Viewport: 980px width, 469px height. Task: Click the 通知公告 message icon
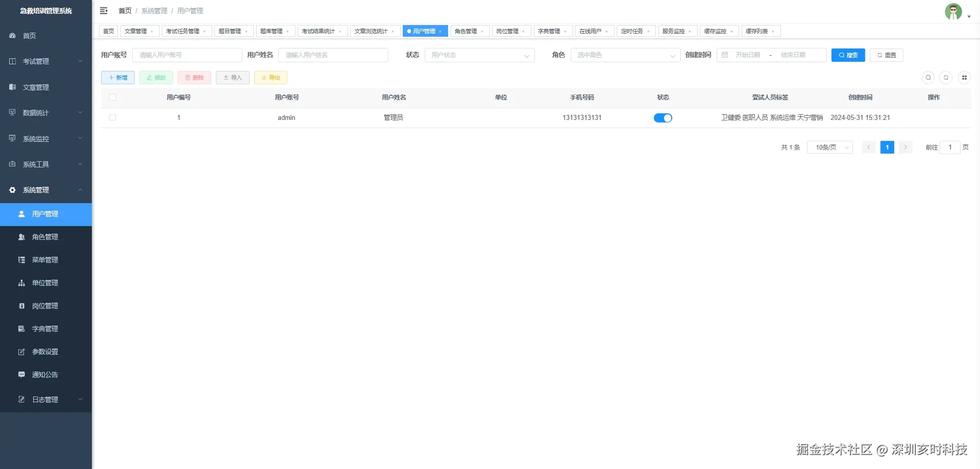point(21,375)
